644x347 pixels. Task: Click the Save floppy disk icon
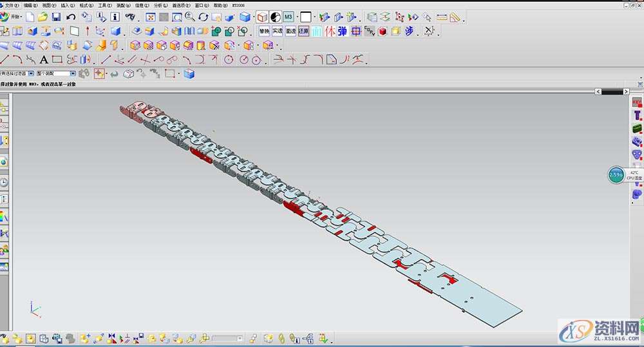(x=56, y=17)
